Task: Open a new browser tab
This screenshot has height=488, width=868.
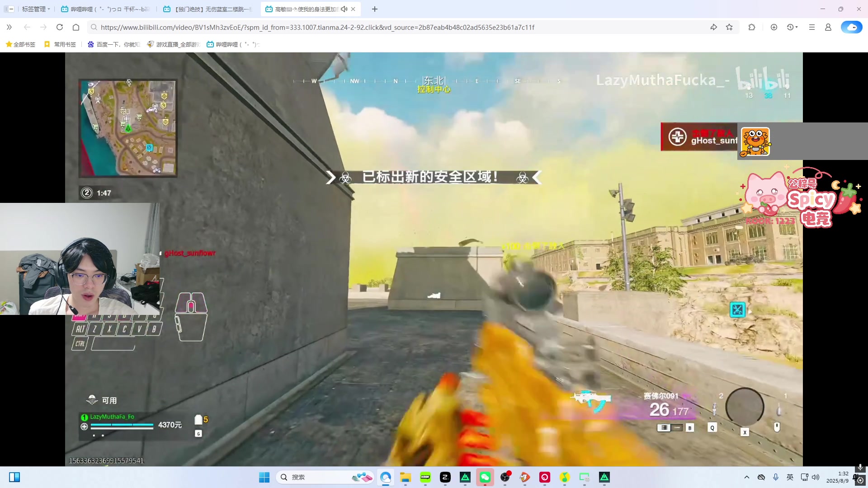Action: 375,9
